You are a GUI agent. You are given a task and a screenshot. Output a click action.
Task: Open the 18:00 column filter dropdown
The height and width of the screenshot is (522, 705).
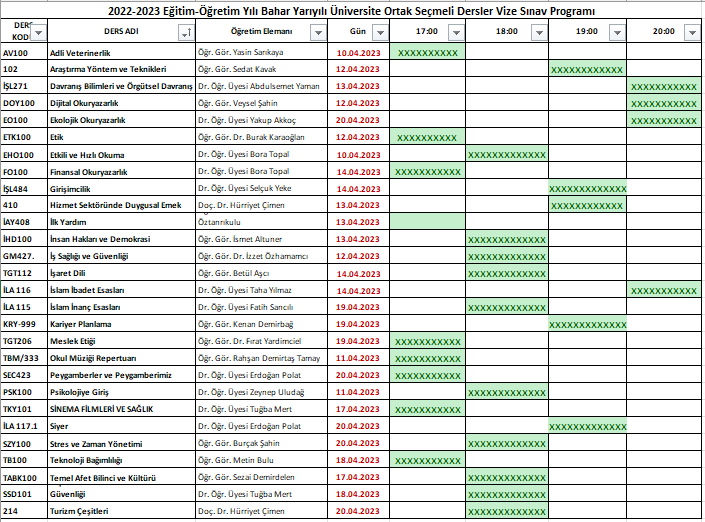[x=539, y=32]
